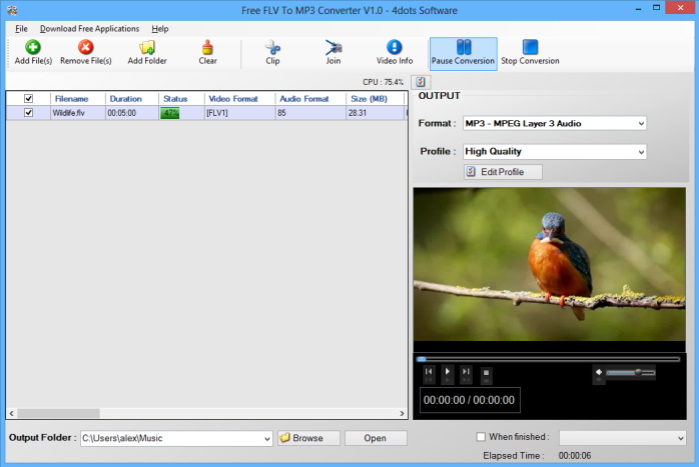The width and height of the screenshot is (699, 467).
Task: Click the [FLV1] video format cell
Action: coord(240,113)
